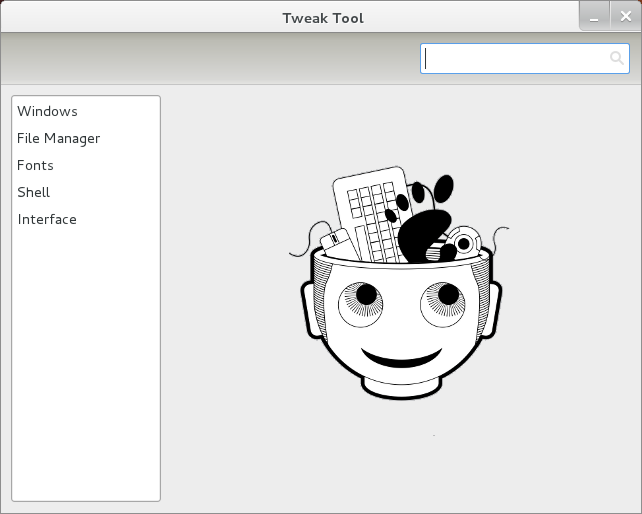Click the magnifier icon in search box
The image size is (642, 514).
[x=617, y=58]
